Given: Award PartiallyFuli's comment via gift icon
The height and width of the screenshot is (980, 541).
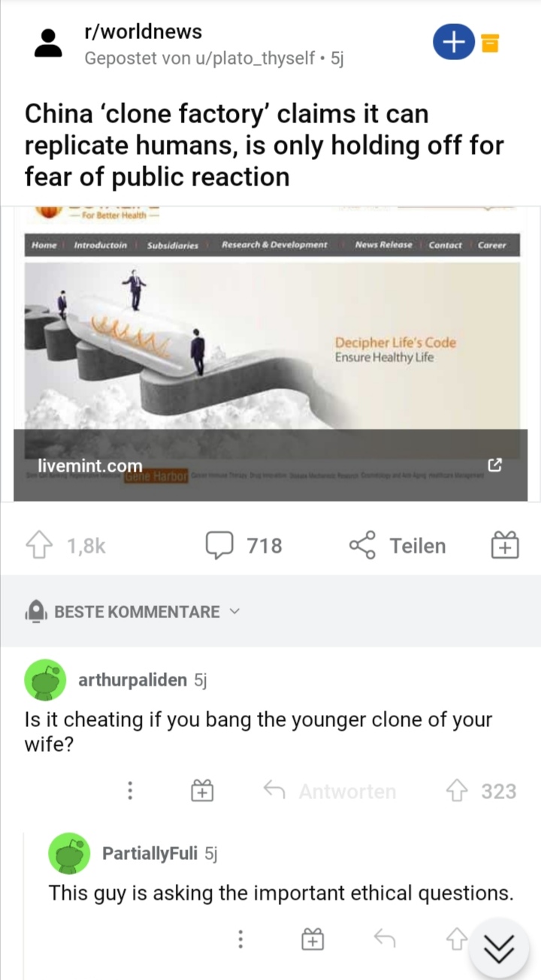Looking at the screenshot, I should tap(313, 939).
